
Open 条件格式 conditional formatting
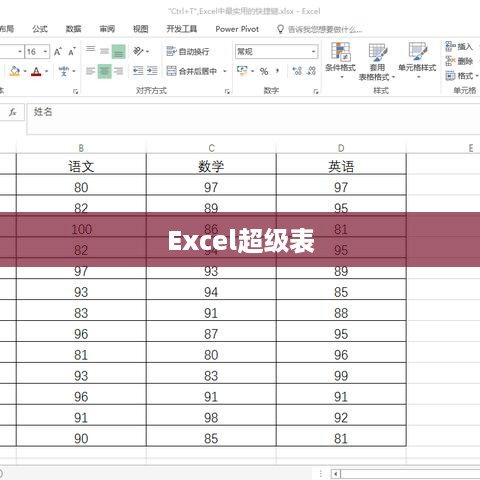tap(340, 61)
